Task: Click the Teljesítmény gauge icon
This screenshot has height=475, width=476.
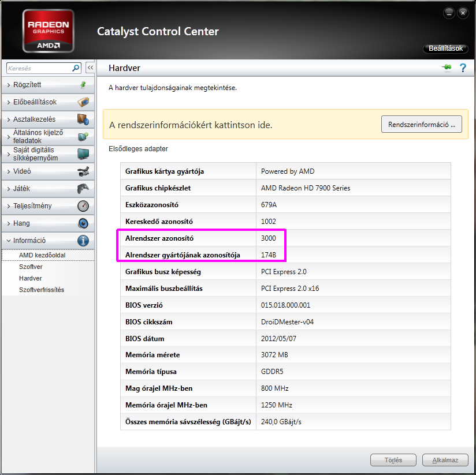Action: tap(83, 206)
